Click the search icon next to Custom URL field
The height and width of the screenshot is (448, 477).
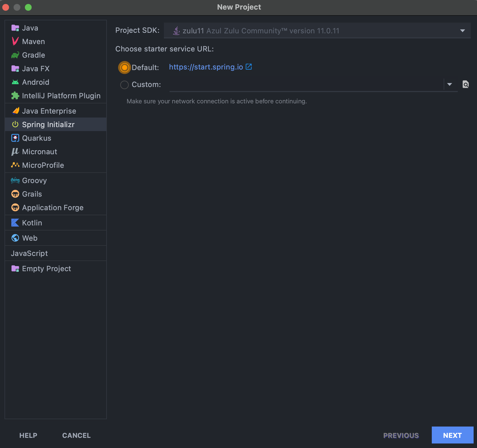click(x=466, y=84)
